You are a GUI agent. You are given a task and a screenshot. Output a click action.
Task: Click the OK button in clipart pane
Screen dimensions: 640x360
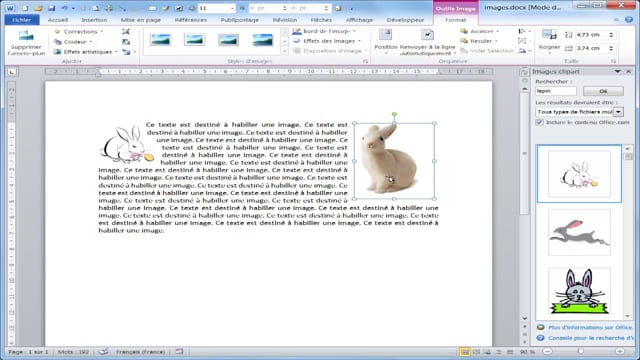603,91
